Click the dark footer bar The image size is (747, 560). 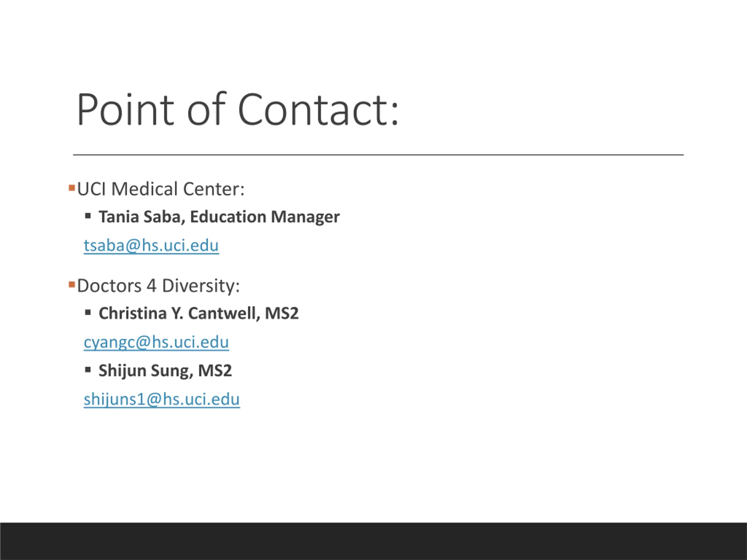(373, 541)
